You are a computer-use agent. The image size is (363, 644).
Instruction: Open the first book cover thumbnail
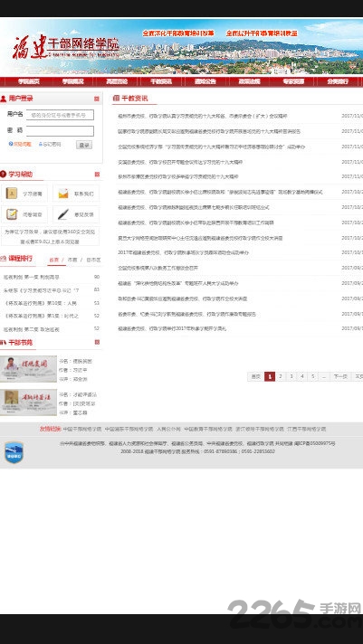28,369
